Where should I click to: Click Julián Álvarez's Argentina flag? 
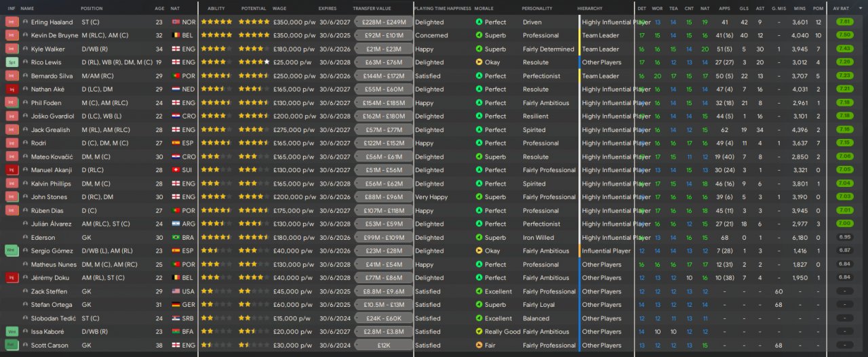[x=175, y=224]
